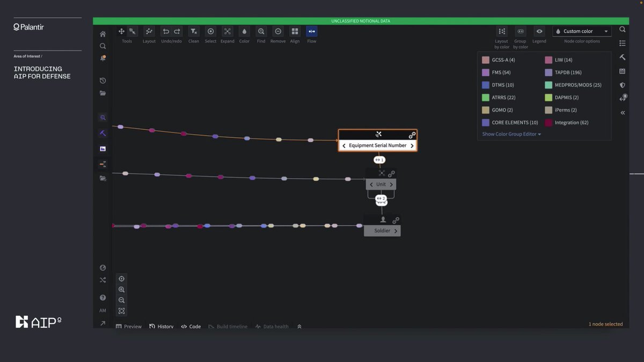
Task: Click the edge badge labeled 1
Action: click(379, 160)
